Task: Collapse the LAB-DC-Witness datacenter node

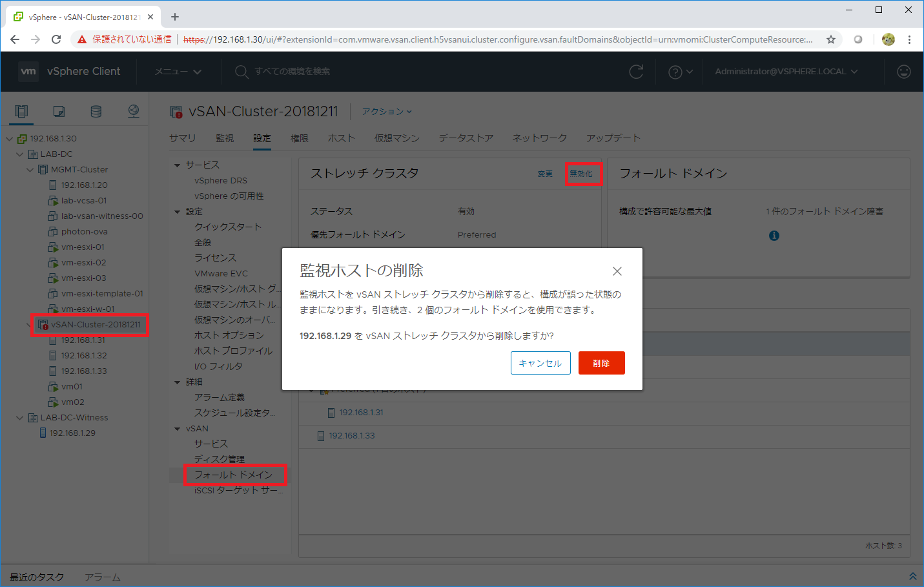Action: pyautogui.click(x=19, y=417)
